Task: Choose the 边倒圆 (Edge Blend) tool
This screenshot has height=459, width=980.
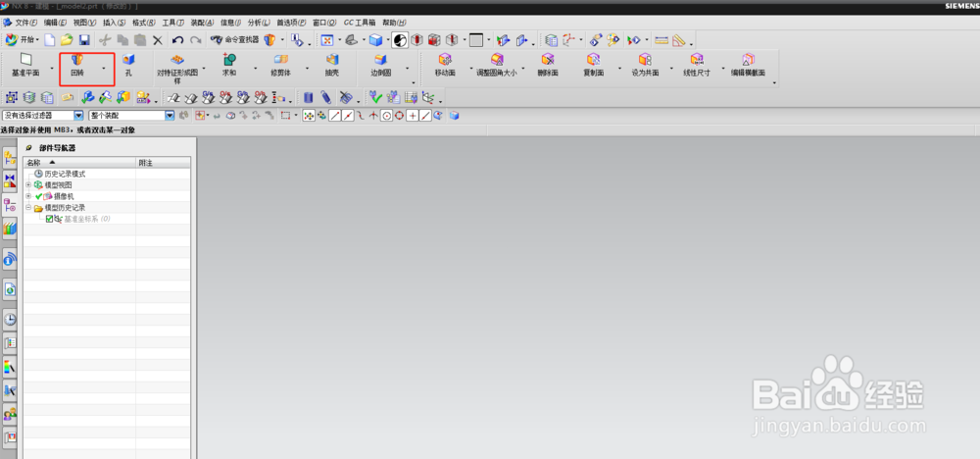Action: [380, 66]
